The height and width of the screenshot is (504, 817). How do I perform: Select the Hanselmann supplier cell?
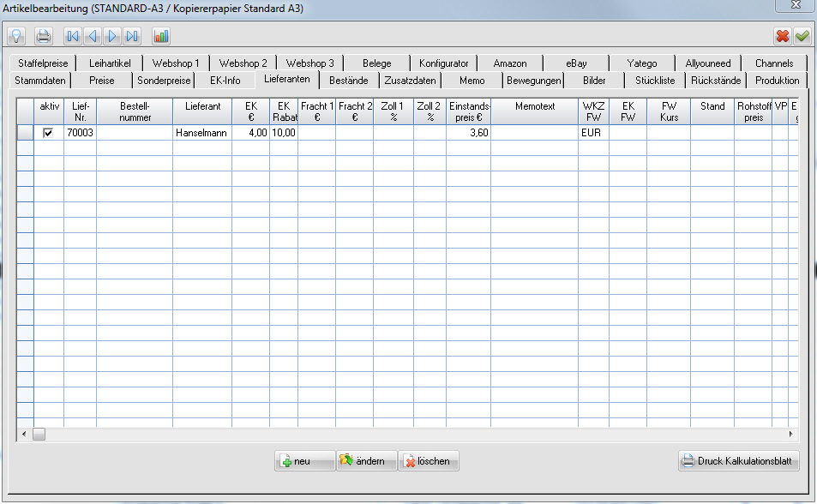(x=202, y=133)
